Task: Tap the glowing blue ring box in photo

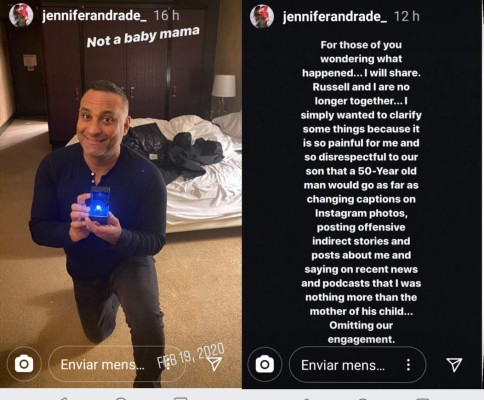Action: 100,204
